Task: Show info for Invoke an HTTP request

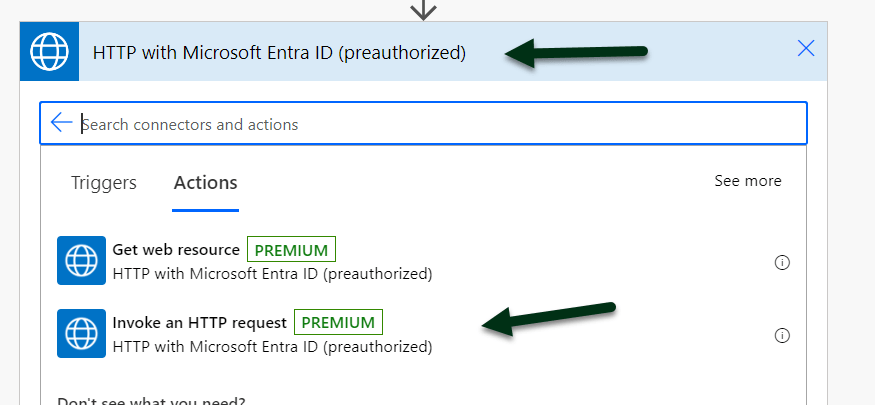Action: pyautogui.click(x=783, y=335)
